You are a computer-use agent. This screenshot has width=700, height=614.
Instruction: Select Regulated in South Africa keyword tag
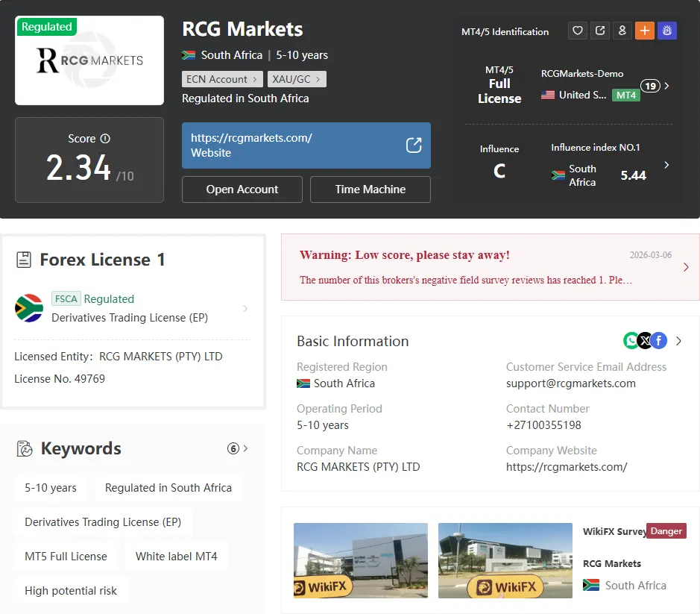(168, 487)
